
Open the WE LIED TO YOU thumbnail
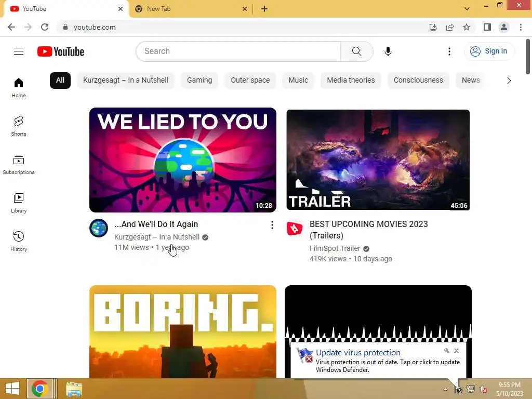[x=183, y=160]
